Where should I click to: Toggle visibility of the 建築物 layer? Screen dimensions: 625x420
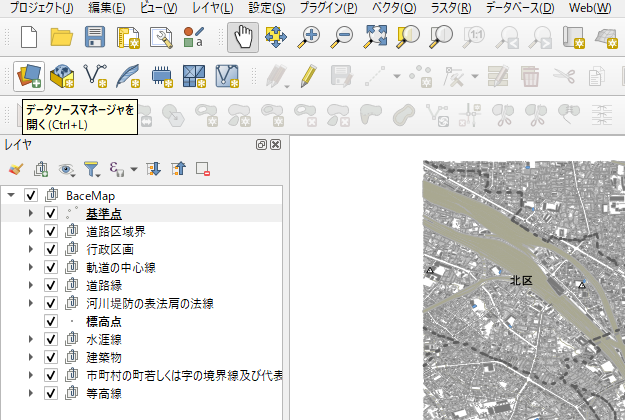(x=50, y=357)
